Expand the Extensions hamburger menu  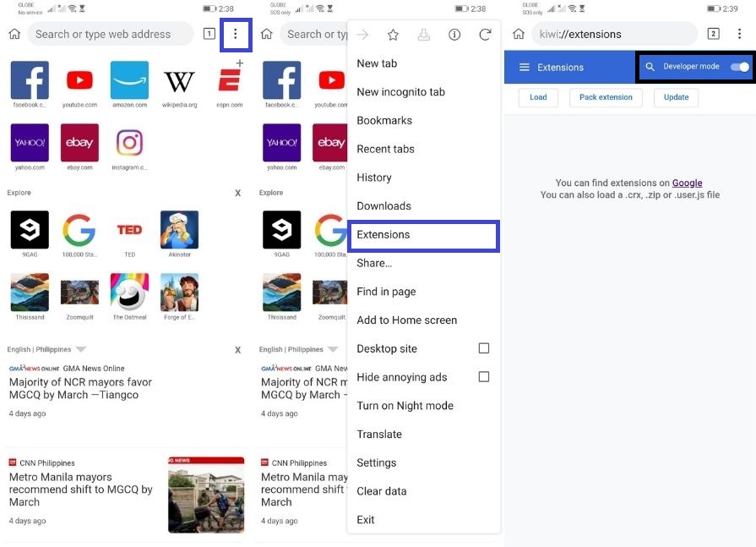(524, 68)
